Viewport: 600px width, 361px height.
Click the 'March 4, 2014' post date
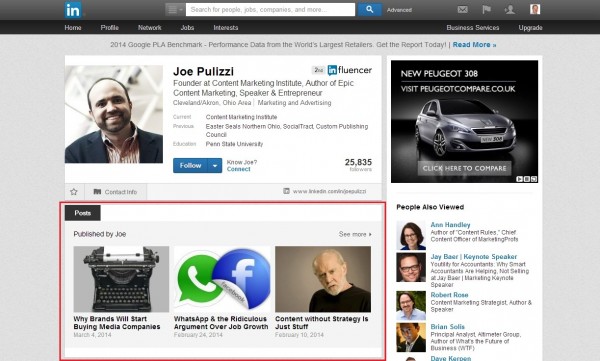click(x=92, y=335)
